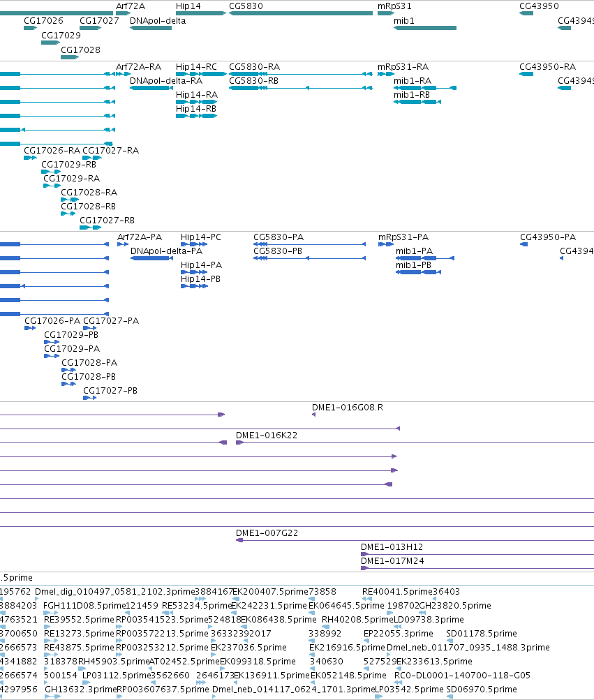Screen dimensions: 594x700
Task: Click the CG17028-RB transcript label
Action: point(89,207)
